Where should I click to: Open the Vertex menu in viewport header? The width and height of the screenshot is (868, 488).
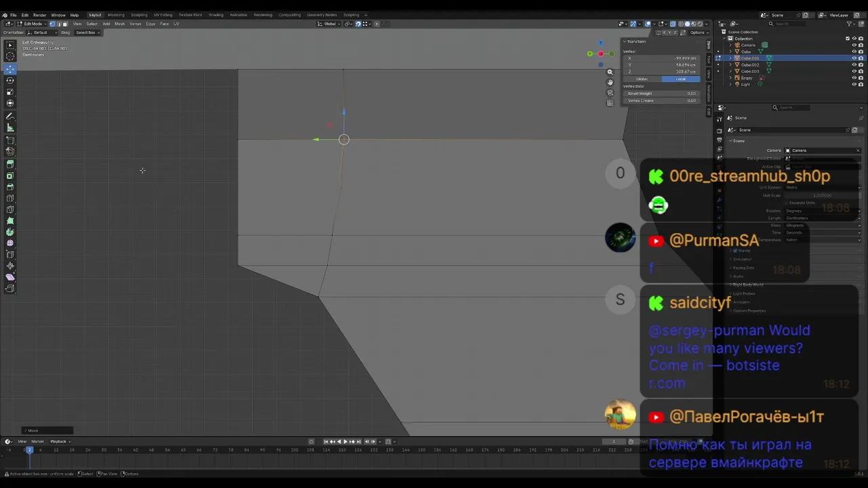(x=136, y=24)
